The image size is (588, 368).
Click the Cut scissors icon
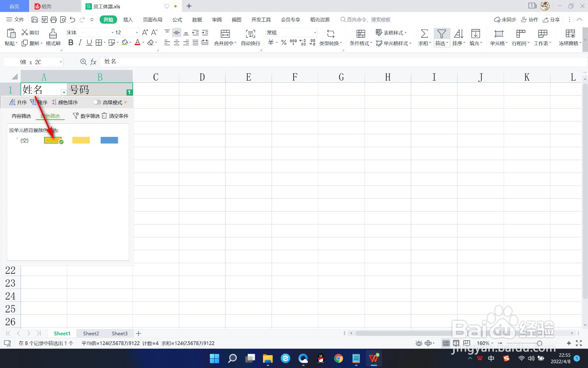[25, 32]
